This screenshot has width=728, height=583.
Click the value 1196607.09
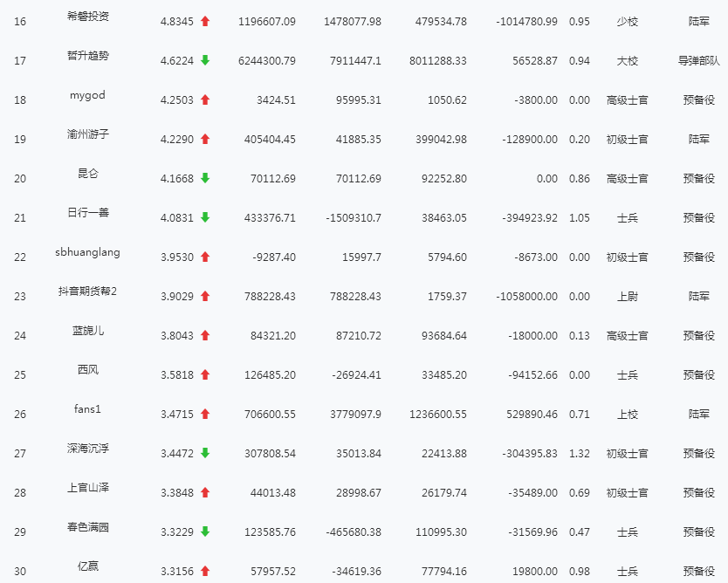(267, 21)
